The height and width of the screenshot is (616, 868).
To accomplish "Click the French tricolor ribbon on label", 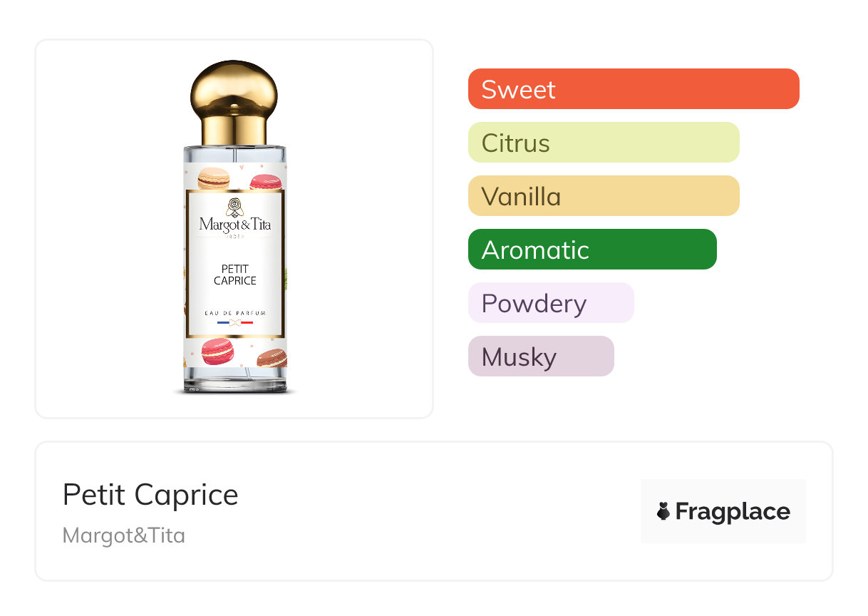I will click(x=234, y=323).
